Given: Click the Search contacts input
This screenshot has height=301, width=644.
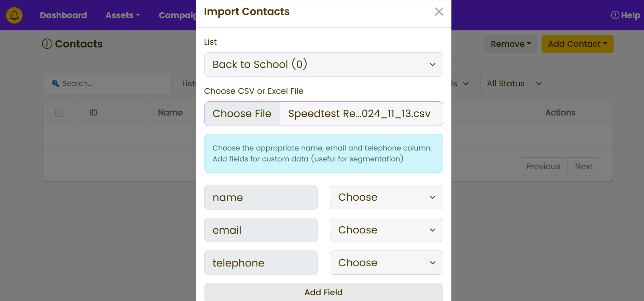Looking at the screenshot, I should [108, 84].
